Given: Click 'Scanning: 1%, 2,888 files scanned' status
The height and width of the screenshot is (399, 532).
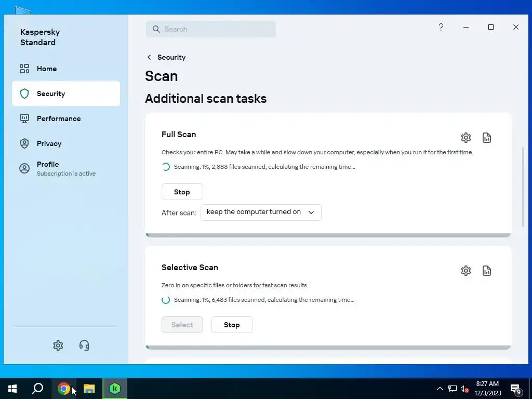Looking at the screenshot, I should point(264,167).
